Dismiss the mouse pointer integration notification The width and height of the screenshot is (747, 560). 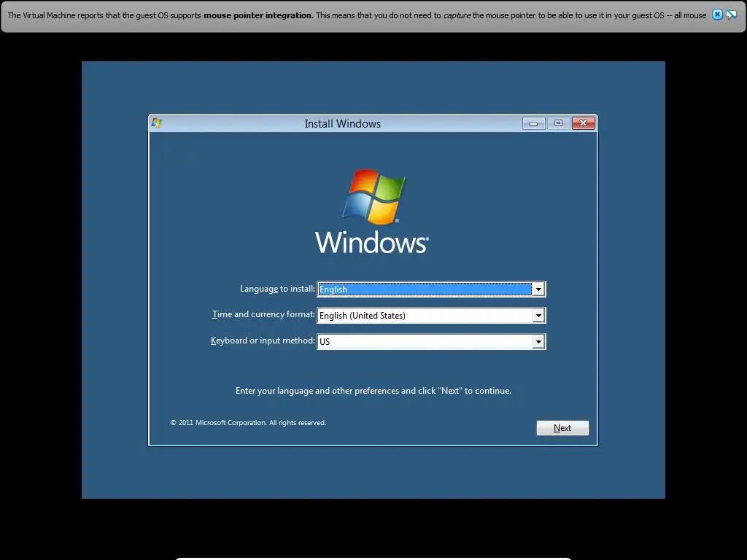coord(717,15)
